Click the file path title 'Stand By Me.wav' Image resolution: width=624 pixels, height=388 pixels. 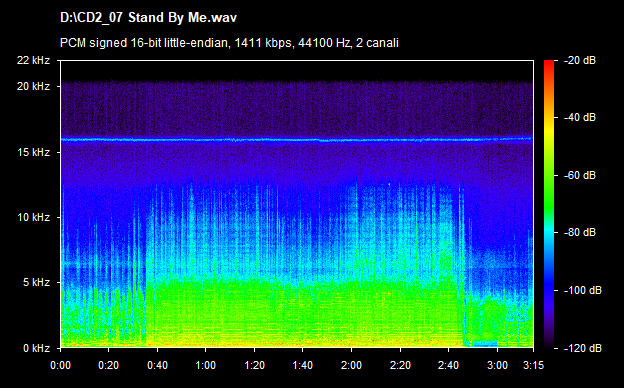point(148,18)
